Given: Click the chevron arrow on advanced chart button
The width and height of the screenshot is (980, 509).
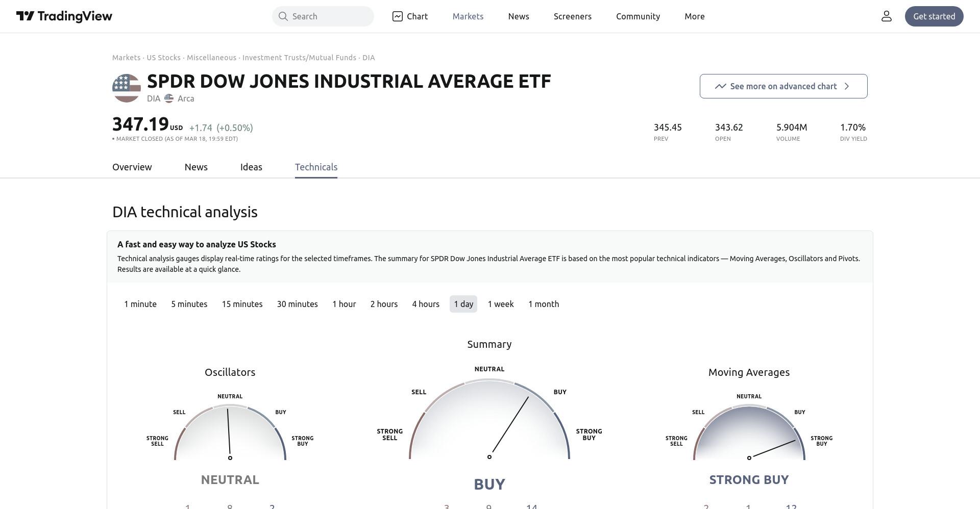Looking at the screenshot, I should 847,86.
